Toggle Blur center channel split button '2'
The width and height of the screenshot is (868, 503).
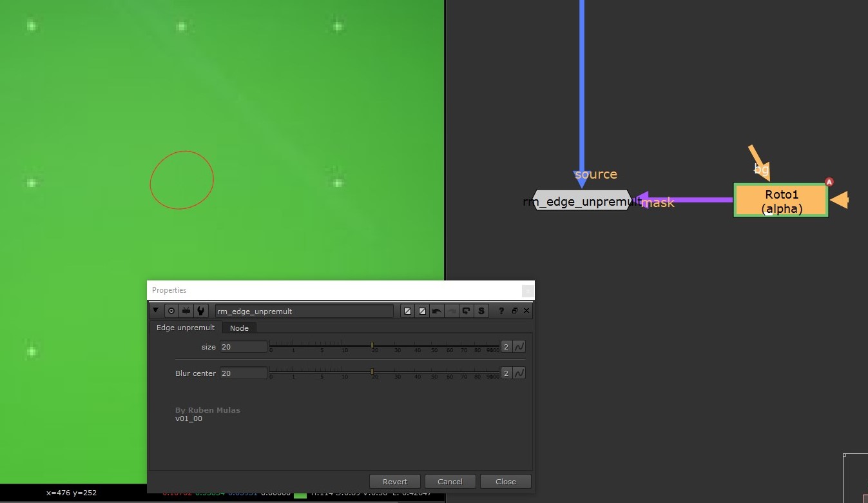pos(506,373)
